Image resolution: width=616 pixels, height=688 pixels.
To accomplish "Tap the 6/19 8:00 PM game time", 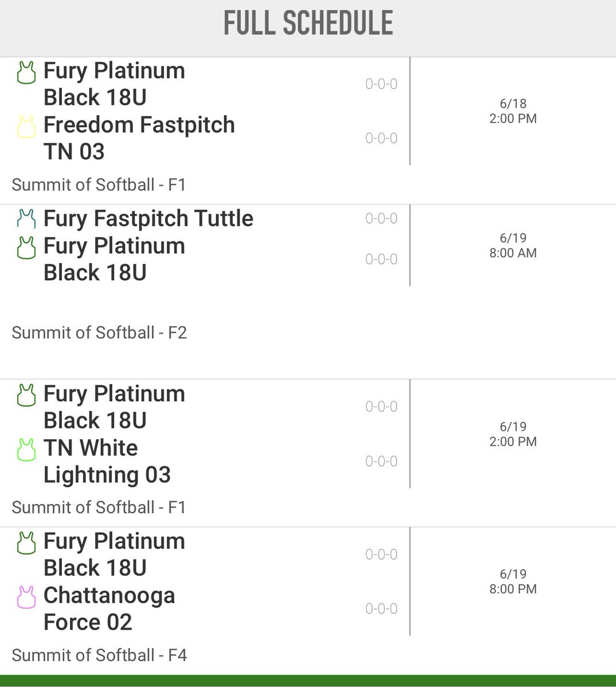I will [513, 581].
